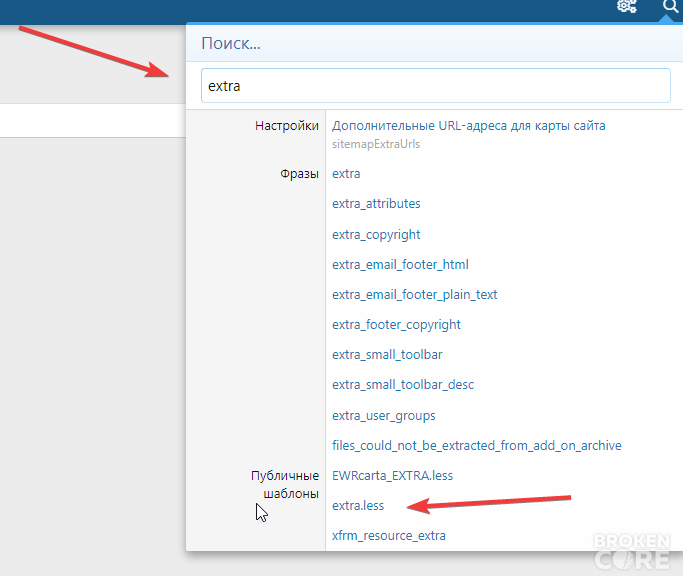Open the 'extra_small_toolbar' phrase
The height and width of the screenshot is (576, 683).
pos(387,355)
